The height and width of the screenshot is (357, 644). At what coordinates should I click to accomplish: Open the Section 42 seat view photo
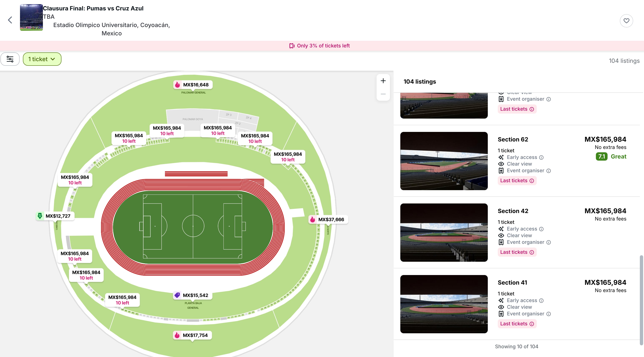444,233
